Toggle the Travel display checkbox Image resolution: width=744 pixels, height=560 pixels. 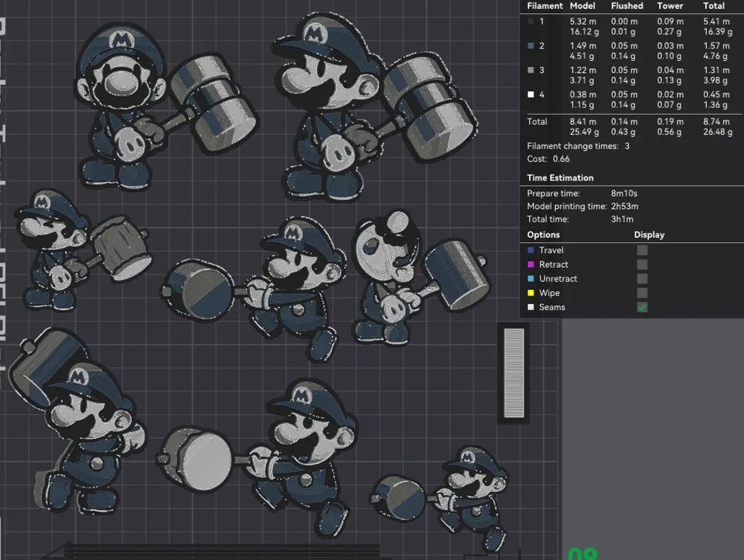tap(642, 251)
